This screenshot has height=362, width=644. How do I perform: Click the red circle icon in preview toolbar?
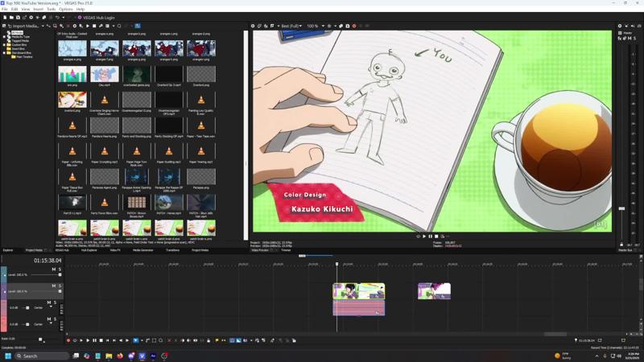pos(354,26)
